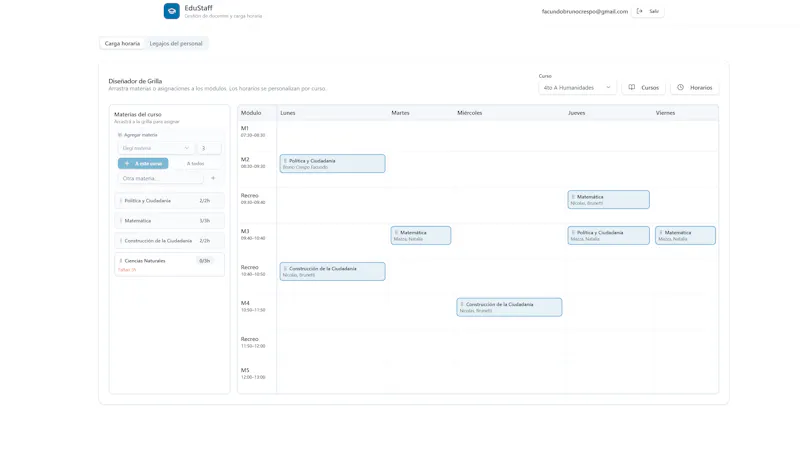
Task: Click the M2 module row label
Action: (253, 163)
